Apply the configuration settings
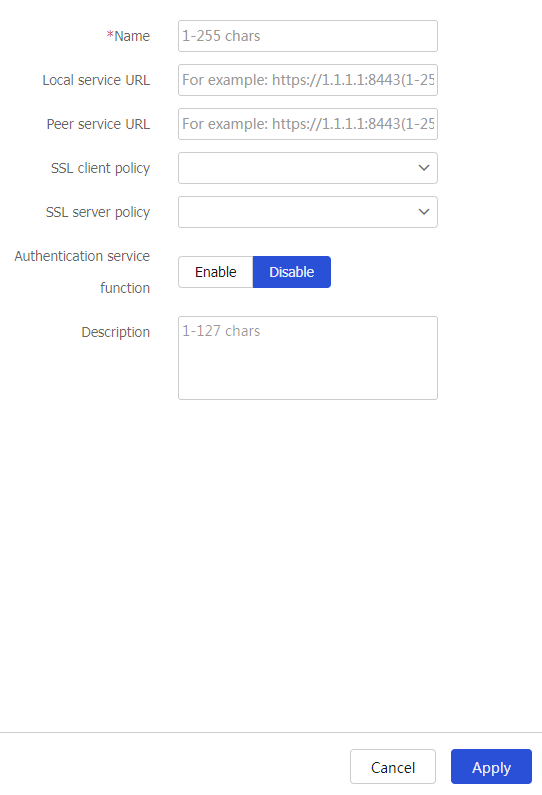Image resolution: width=542 pixels, height=795 pixels. [491, 767]
